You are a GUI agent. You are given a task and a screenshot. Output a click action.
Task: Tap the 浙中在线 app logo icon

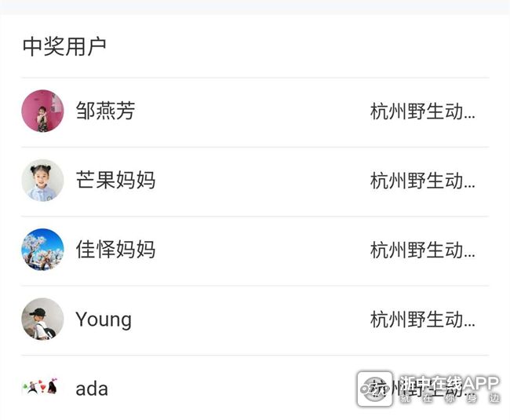pos(375,389)
